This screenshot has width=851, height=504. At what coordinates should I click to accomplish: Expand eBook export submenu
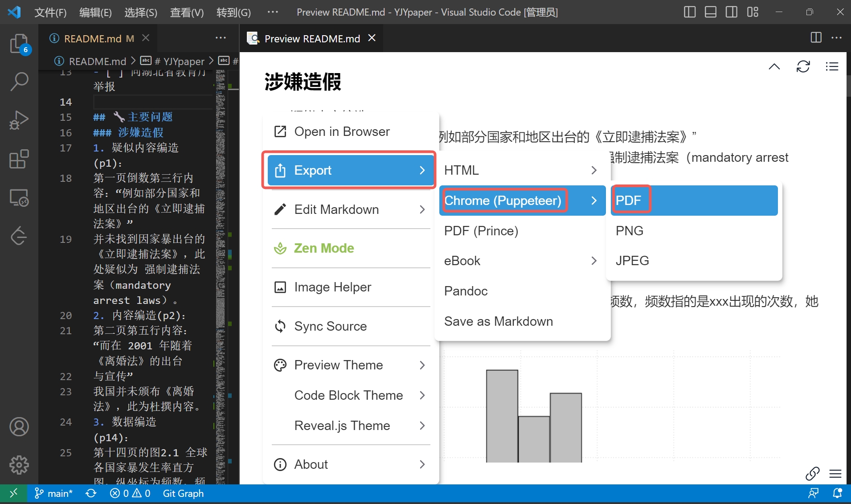pos(522,261)
